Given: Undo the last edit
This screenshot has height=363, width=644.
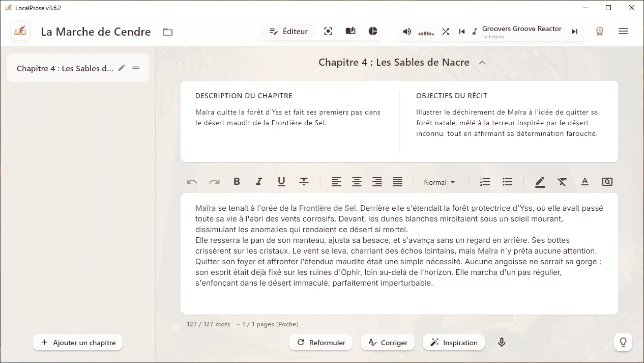Looking at the screenshot, I should tap(192, 182).
